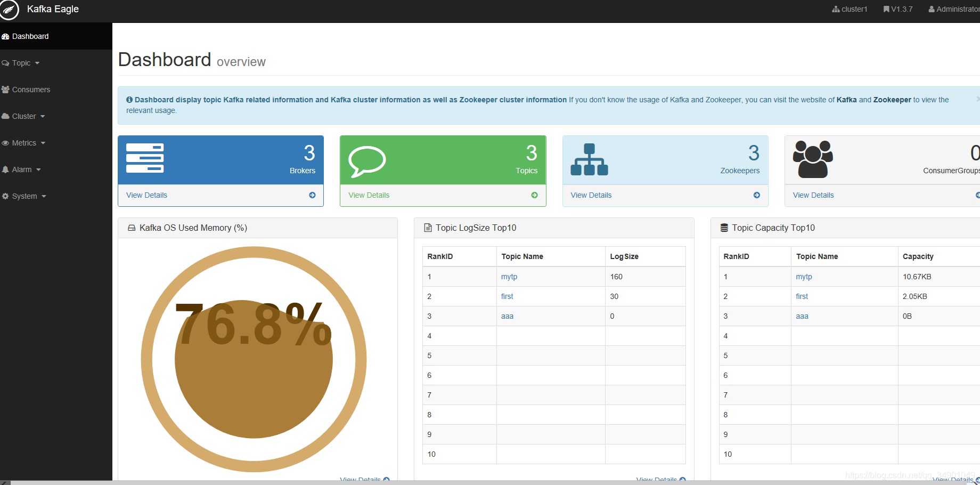
Task: Click the System gear icon in sidebar
Action: click(x=5, y=196)
